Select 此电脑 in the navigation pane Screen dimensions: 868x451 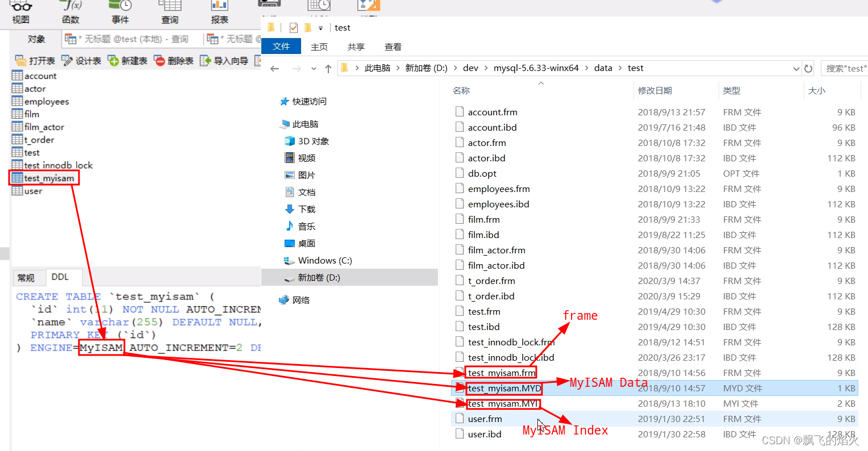tap(300, 124)
